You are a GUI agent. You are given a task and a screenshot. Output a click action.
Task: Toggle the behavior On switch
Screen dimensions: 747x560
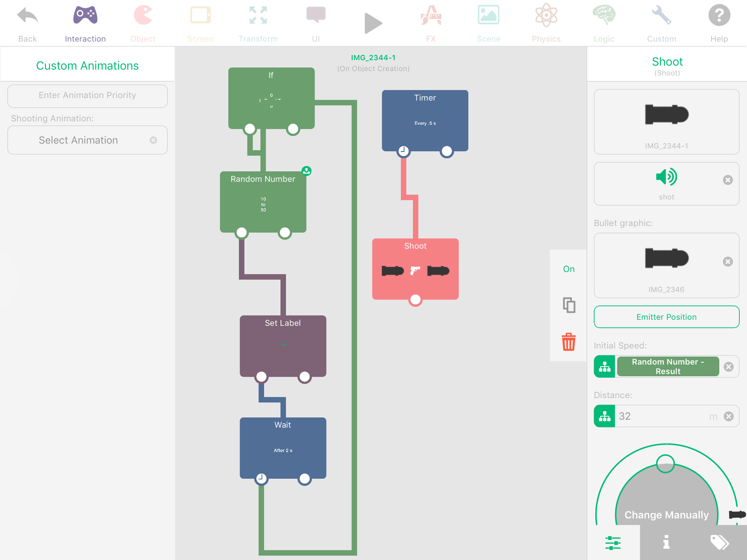tap(569, 269)
